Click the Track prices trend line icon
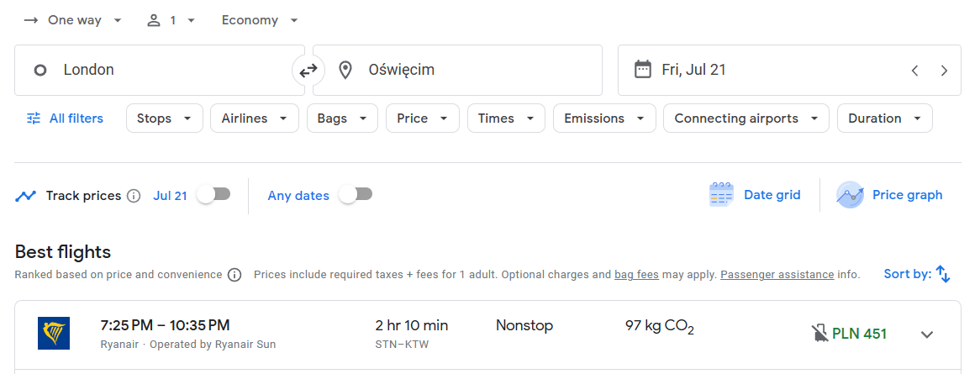Screen dimensions: 980x374 coord(25,196)
